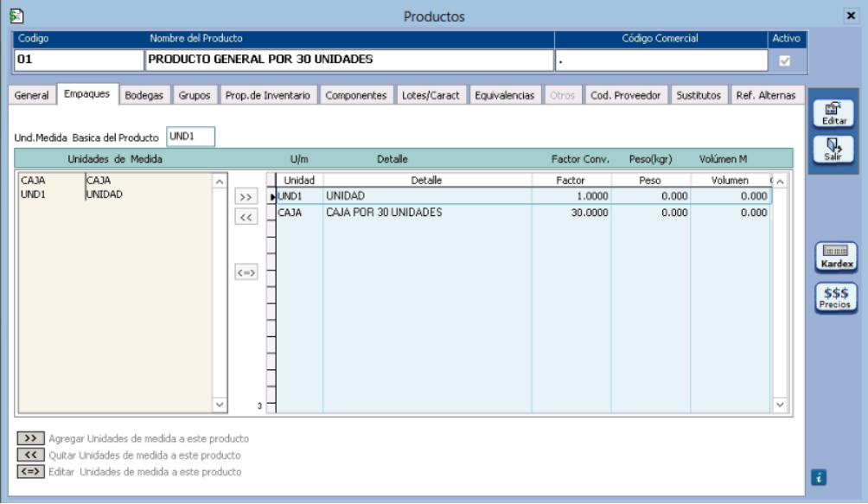Click the Código Comercial field
Viewport: 868px width, 504px height.
[x=661, y=60]
